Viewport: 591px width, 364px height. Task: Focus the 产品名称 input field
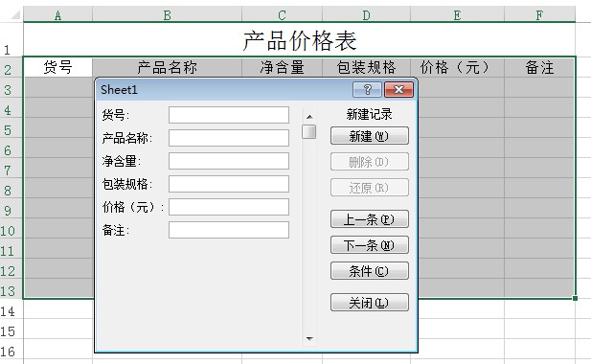229,138
